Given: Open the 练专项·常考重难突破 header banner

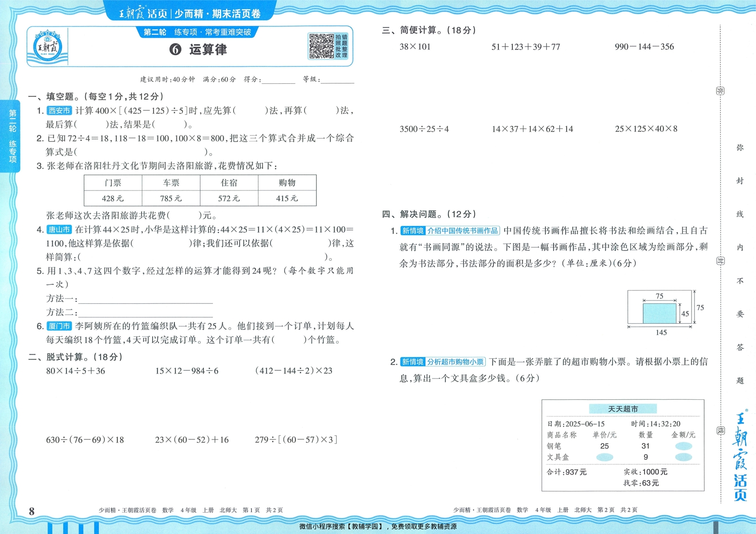Looking at the screenshot, I should 199,33.
